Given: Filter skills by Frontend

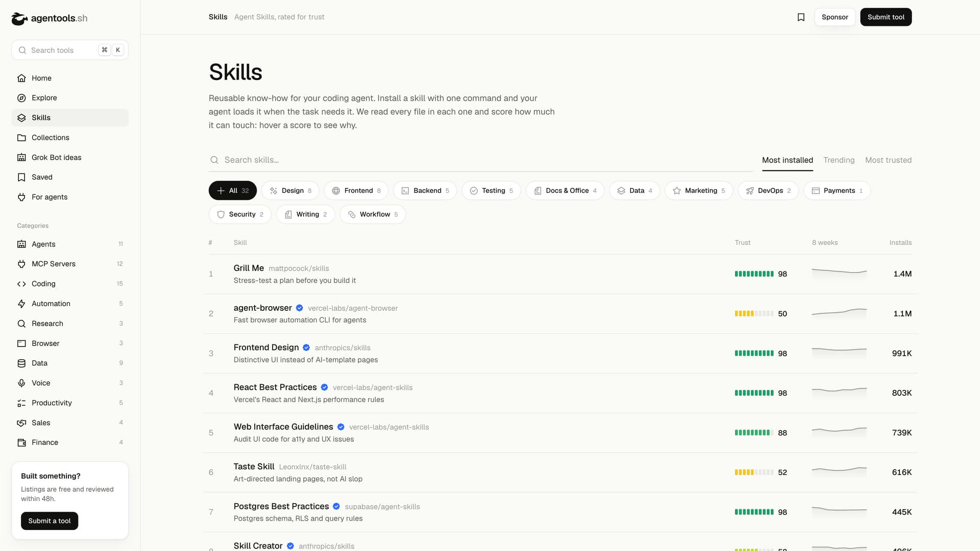Looking at the screenshot, I should (x=356, y=190).
